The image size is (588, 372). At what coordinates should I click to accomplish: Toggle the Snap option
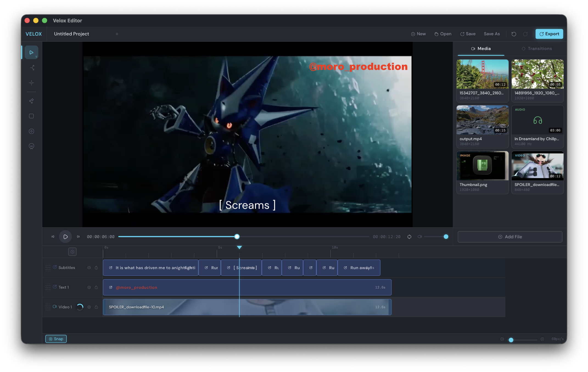[x=56, y=339]
